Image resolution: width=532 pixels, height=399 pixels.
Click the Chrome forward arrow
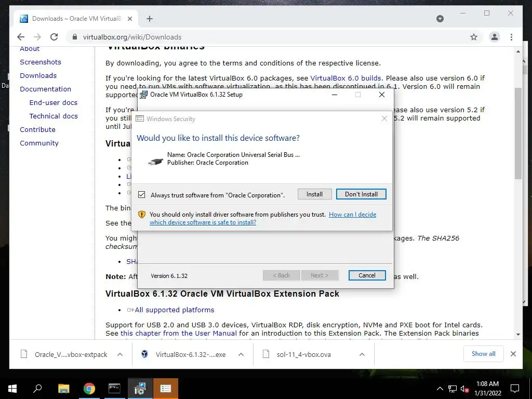click(x=37, y=37)
